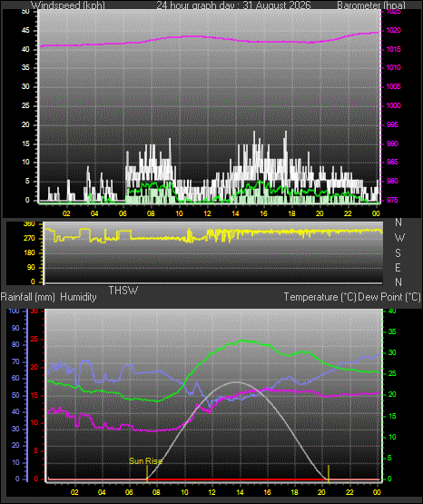Click the 12 hour tick on wind graph
This screenshot has width=423, height=504.
pos(207,213)
